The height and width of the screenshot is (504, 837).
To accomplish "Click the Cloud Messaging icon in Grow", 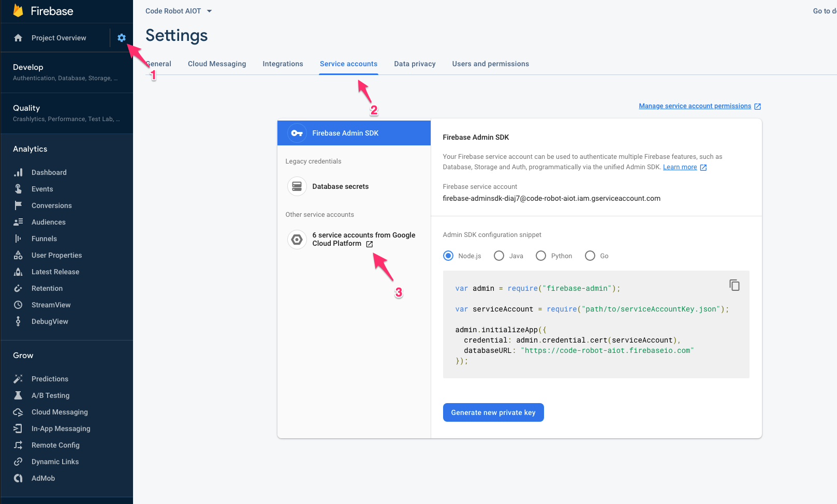I will [x=18, y=412].
